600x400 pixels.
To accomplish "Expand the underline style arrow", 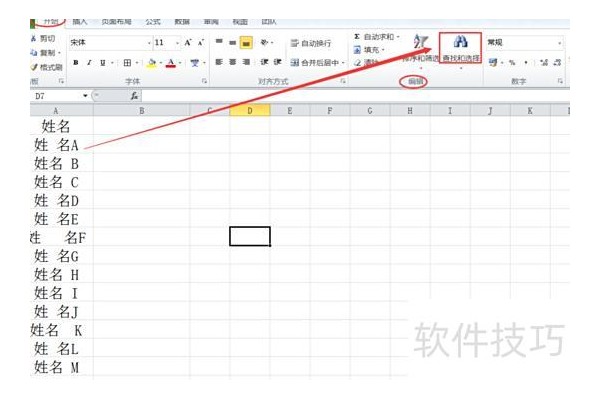I will tap(112, 63).
